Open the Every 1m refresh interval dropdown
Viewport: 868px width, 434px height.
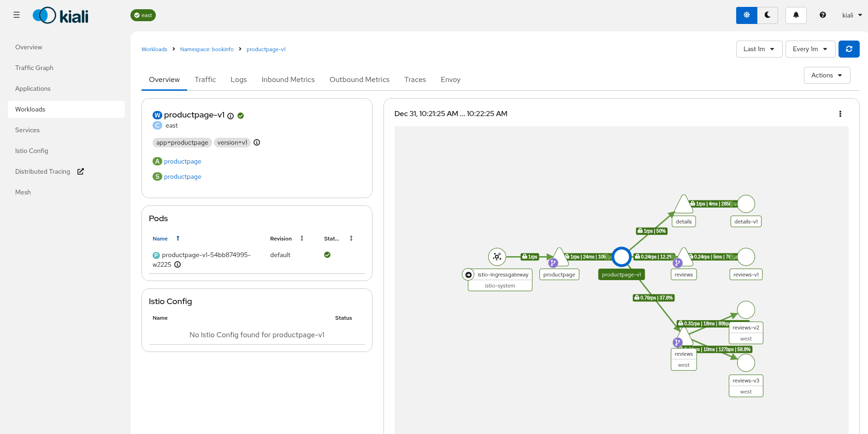point(809,49)
